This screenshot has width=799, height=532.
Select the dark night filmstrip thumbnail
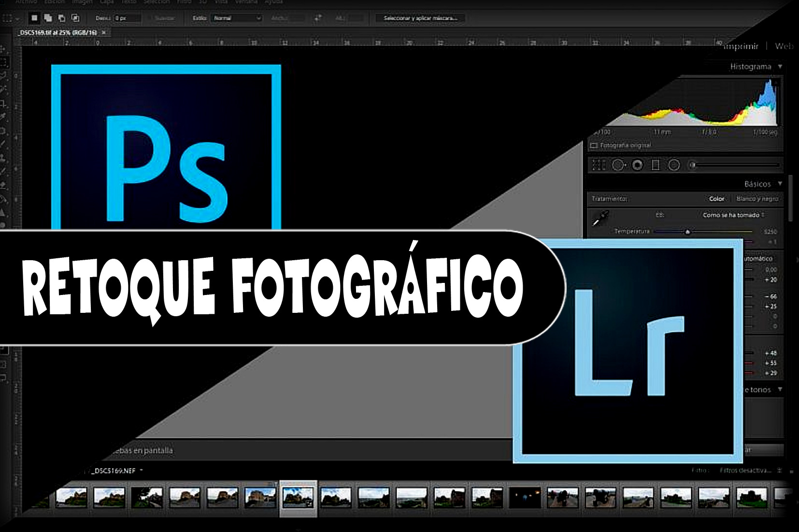[x=525, y=497]
